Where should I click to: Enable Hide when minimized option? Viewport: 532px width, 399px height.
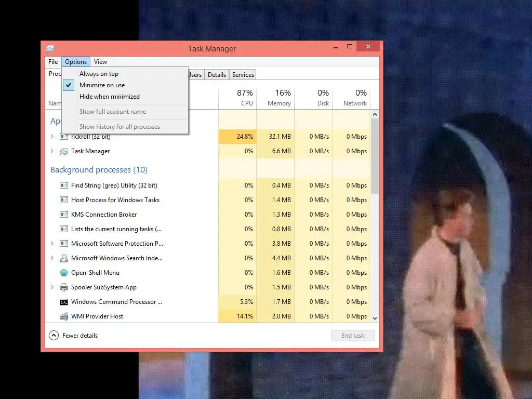(110, 96)
